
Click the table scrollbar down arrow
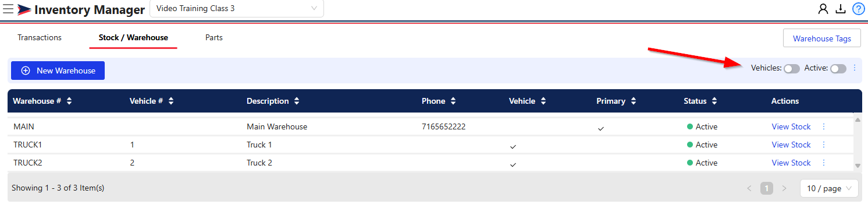pyautogui.click(x=858, y=166)
